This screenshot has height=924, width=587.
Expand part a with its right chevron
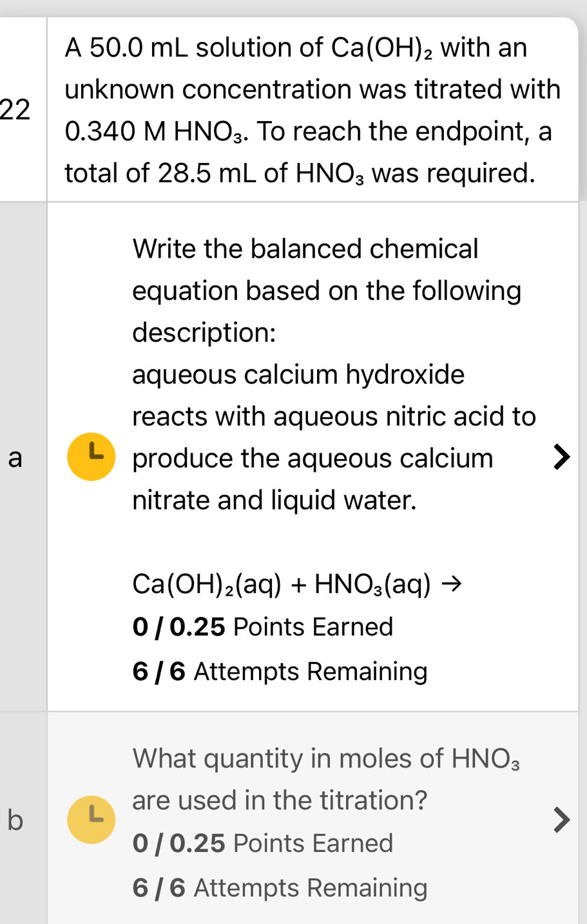tap(561, 457)
